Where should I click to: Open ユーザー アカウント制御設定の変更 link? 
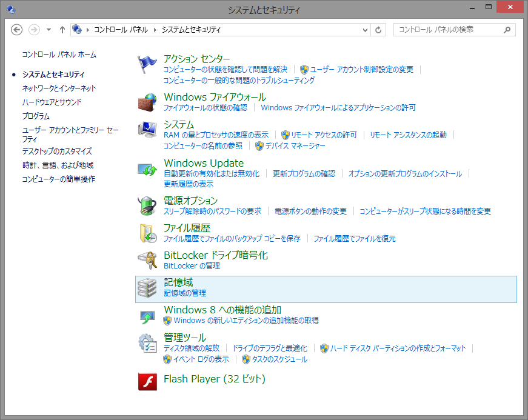click(362, 70)
